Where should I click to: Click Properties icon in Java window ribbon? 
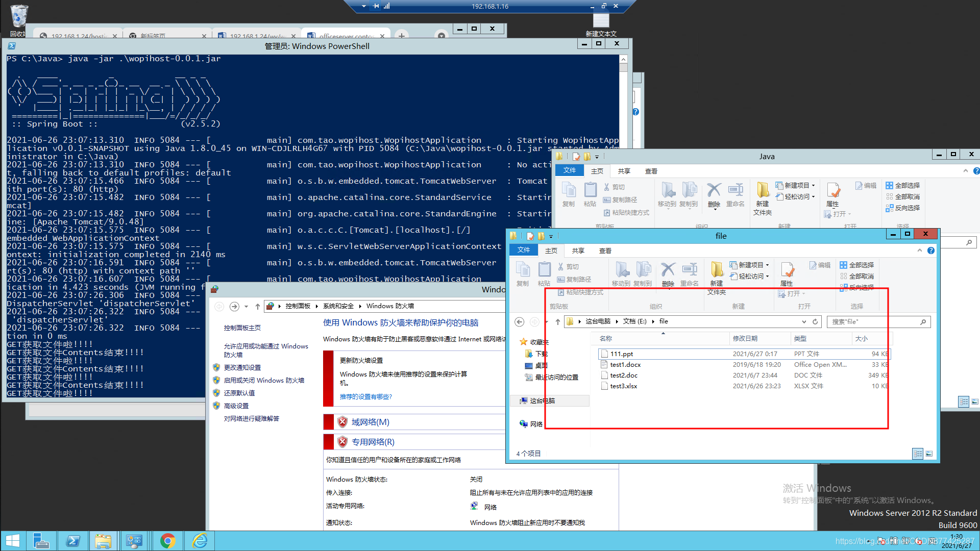pos(832,194)
